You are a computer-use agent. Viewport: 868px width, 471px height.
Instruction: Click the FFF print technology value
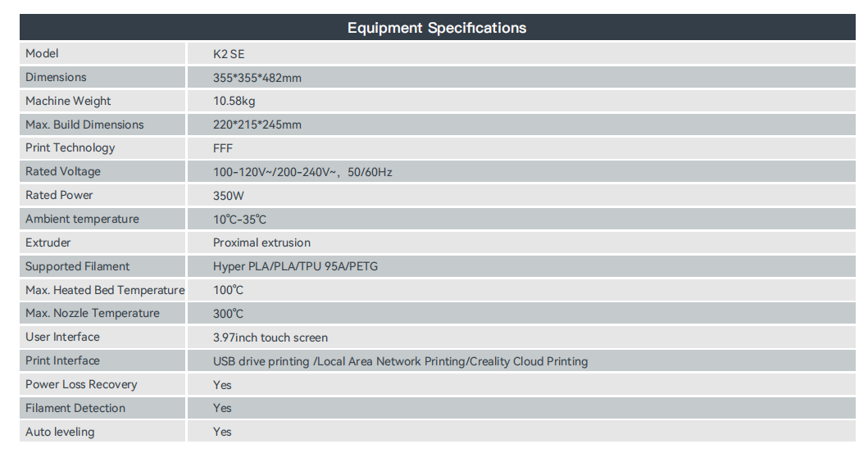click(223, 148)
